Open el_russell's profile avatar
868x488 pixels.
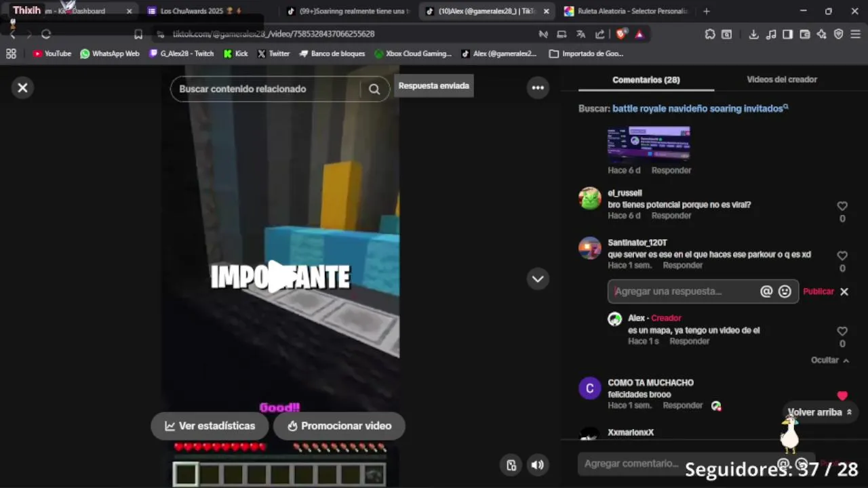590,199
